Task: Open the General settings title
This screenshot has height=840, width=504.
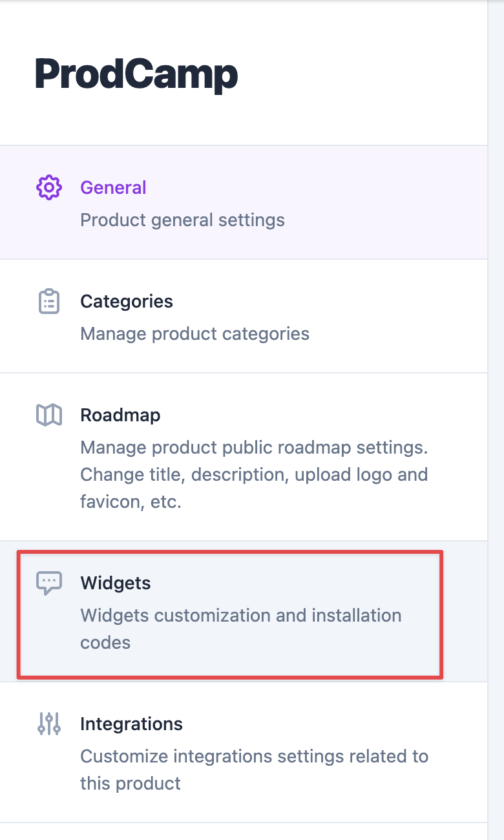Action: point(113,187)
